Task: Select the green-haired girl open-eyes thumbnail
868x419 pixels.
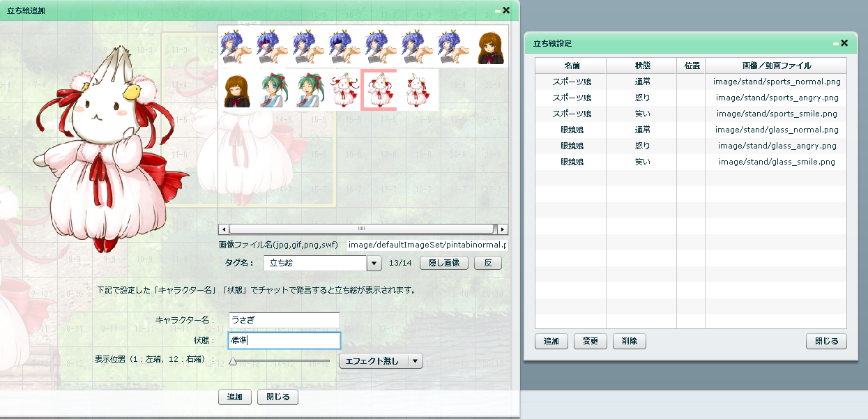Action: (273, 91)
